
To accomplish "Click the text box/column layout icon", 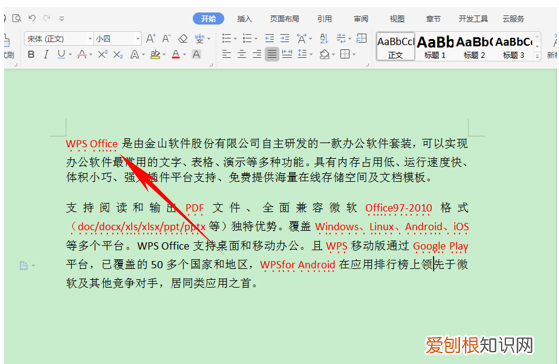I will [x=362, y=38].
